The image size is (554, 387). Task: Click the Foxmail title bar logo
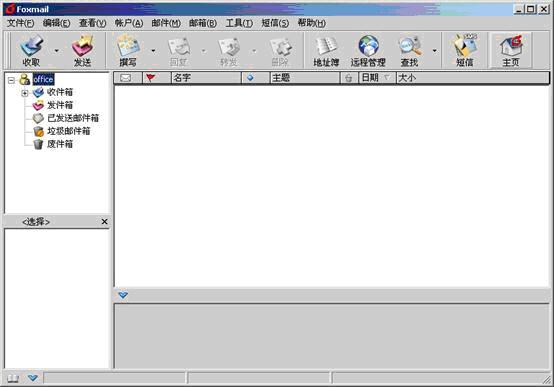pyautogui.click(x=10, y=9)
